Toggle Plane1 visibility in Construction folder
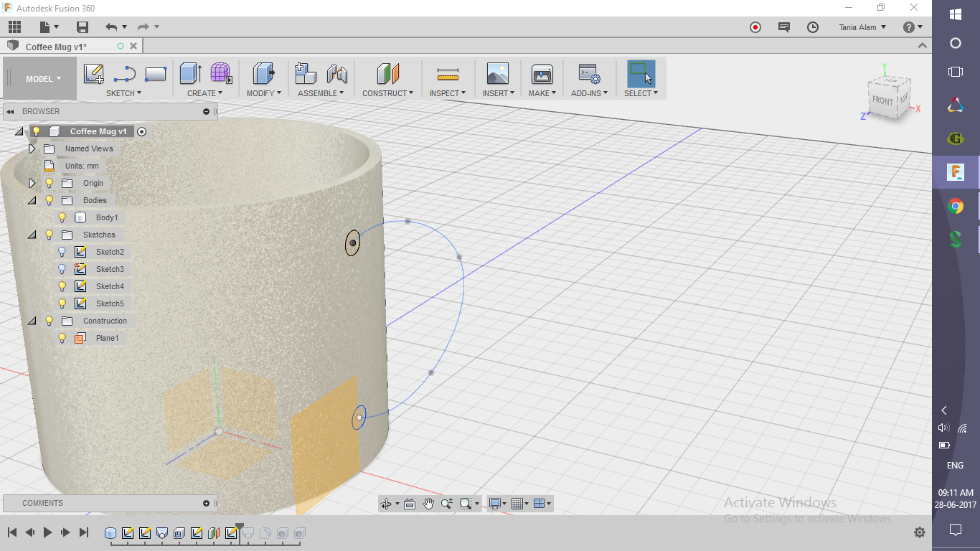The image size is (980, 551). click(62, 337)
